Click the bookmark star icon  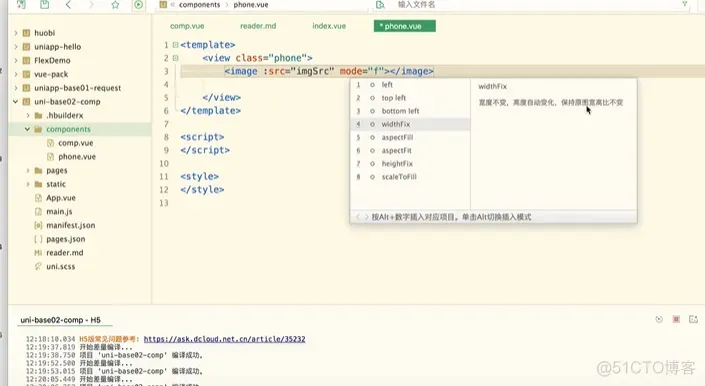click(x=116, y=4)
